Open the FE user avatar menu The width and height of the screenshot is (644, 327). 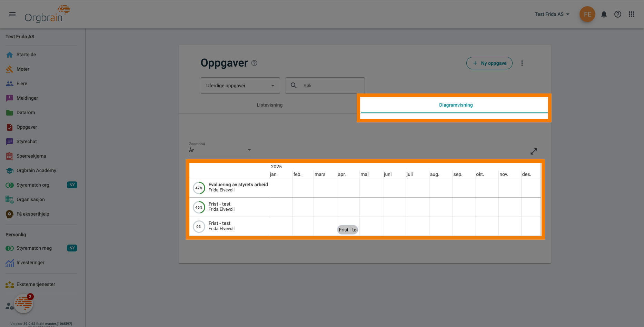587,14
